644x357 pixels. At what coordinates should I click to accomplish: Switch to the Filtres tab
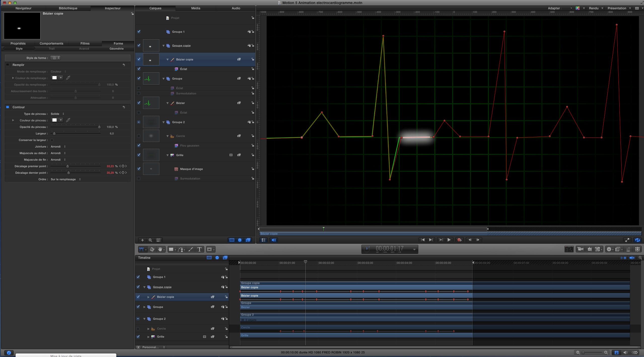point(85,43)
